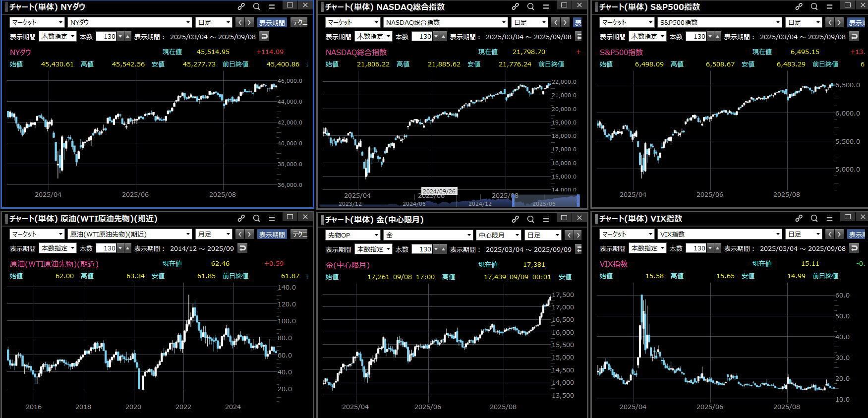Go to next symbol arrow in NYダウ panel
868x418 pixels.
tap(249, 22)
